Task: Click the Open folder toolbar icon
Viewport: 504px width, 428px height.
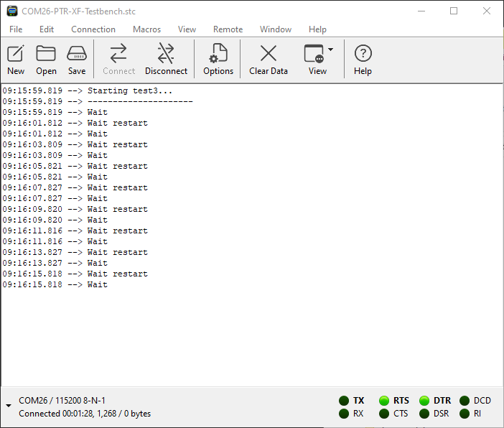Action: coord(46,54)
